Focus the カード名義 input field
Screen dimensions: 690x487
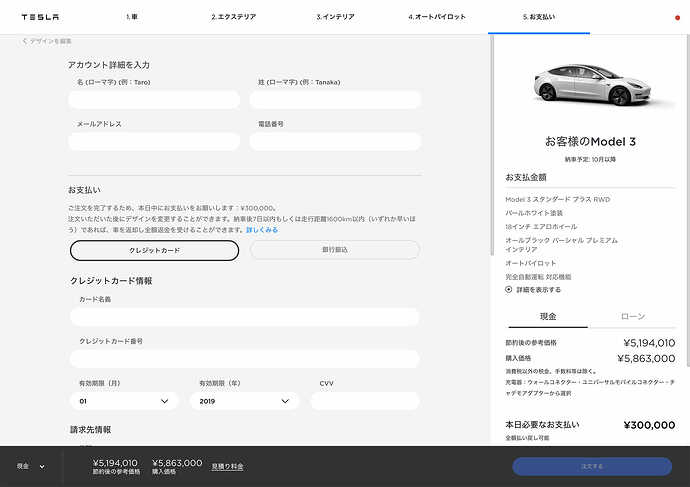[x=245, y=317]
